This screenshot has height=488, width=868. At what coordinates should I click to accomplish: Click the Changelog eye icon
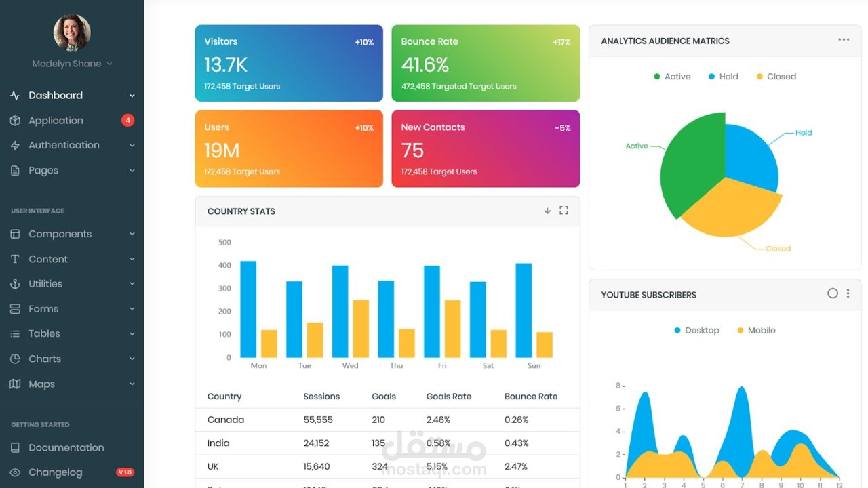(x=15, y=472)
